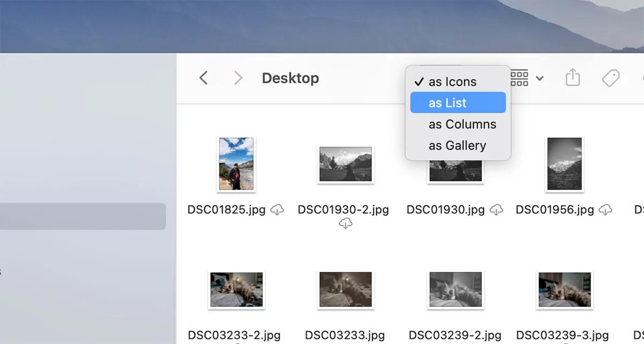Select 'as Columns' view mode
Screen dimensions: 644x344
pyautogui.click(x=462, y=124)
